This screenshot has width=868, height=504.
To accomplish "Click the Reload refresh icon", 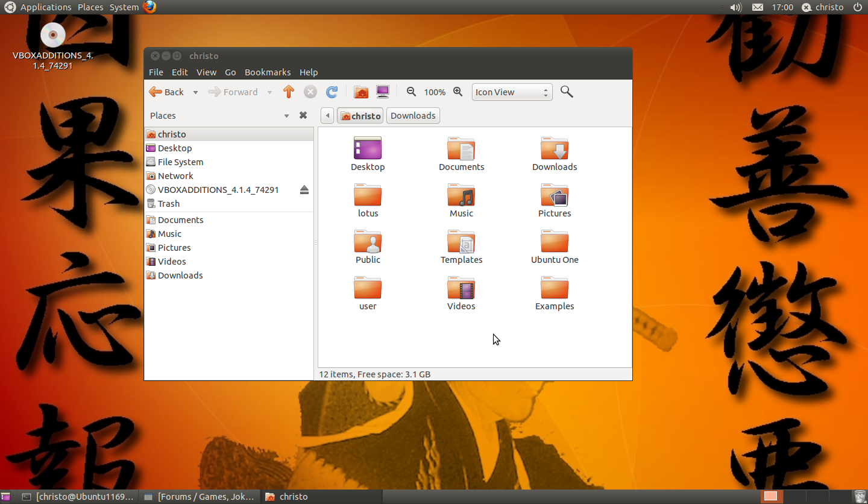I will point(332,92).
